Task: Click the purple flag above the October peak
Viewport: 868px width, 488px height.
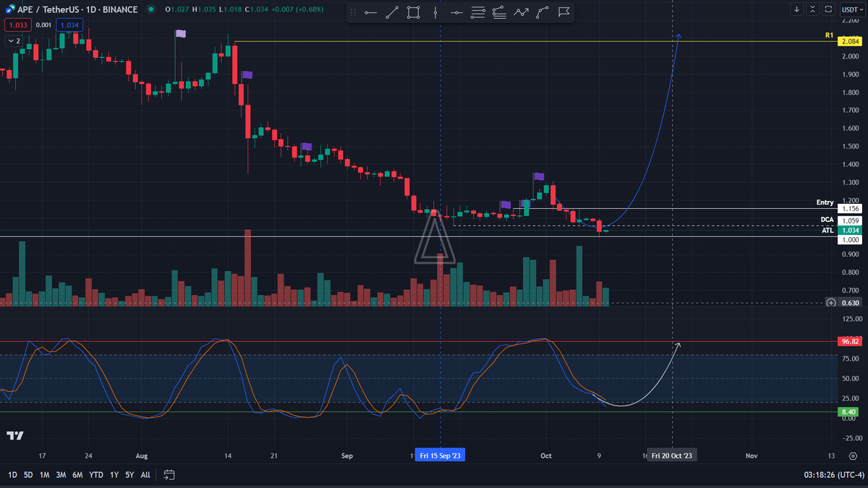Action: [x=538, y=176]
